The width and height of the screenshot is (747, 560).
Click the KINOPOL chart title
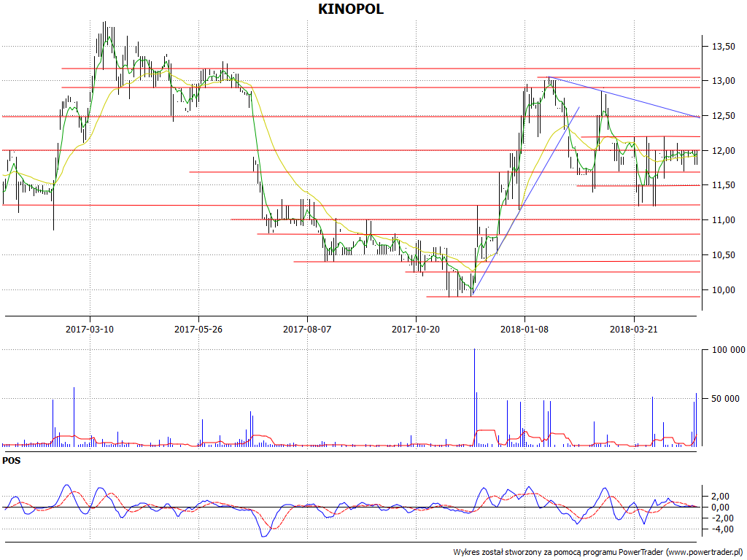[351, 9]
